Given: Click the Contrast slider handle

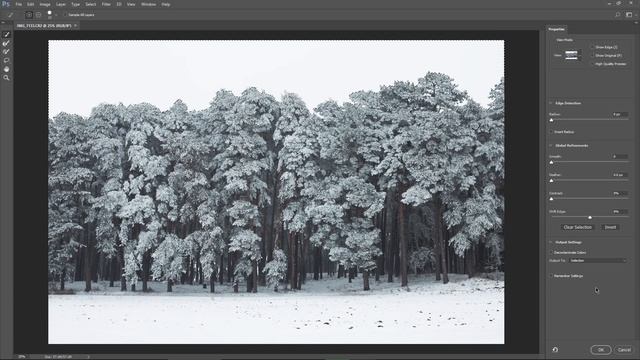Looking at the screenshot, I should pos(551,199).
